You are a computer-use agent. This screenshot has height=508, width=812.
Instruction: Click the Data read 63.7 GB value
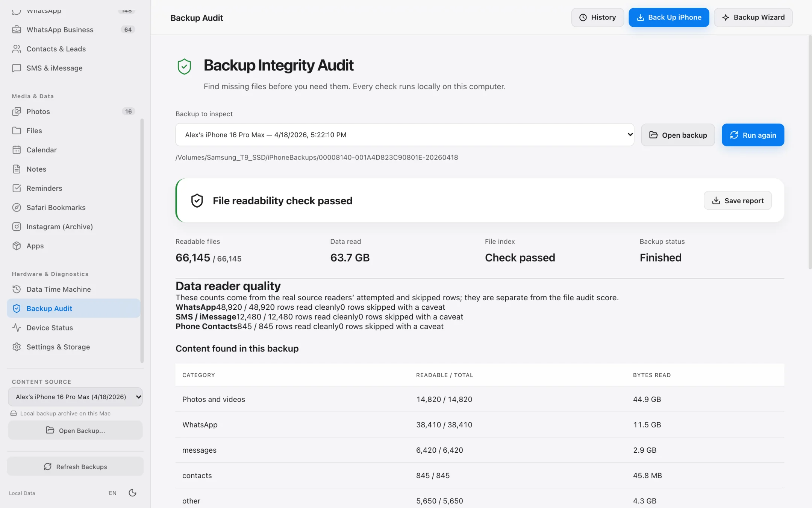tap(350, 257)
